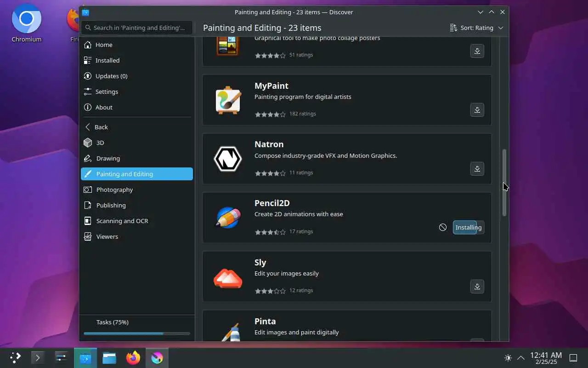Open the Pinta app page by its title
Viewport: 588px width, 368px height.
265,321
